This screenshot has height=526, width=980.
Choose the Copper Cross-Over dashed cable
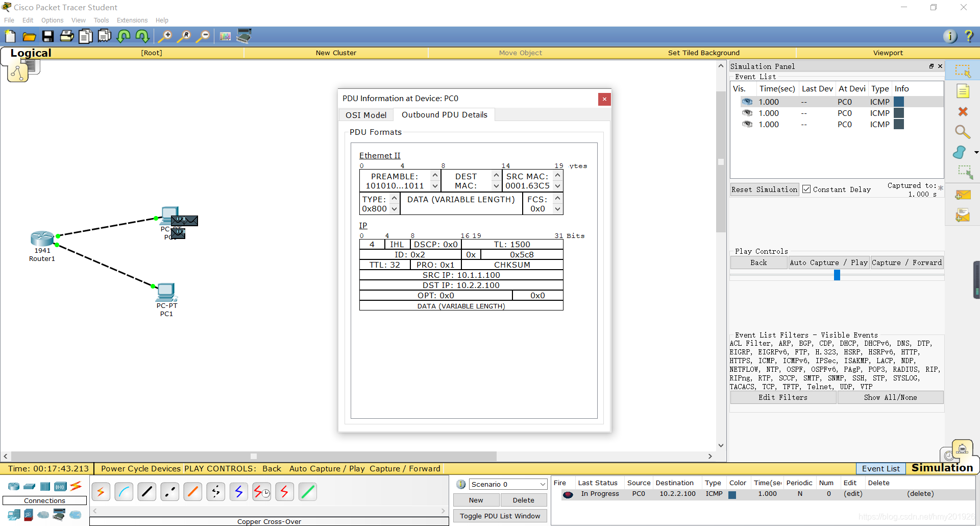(170, 492)
